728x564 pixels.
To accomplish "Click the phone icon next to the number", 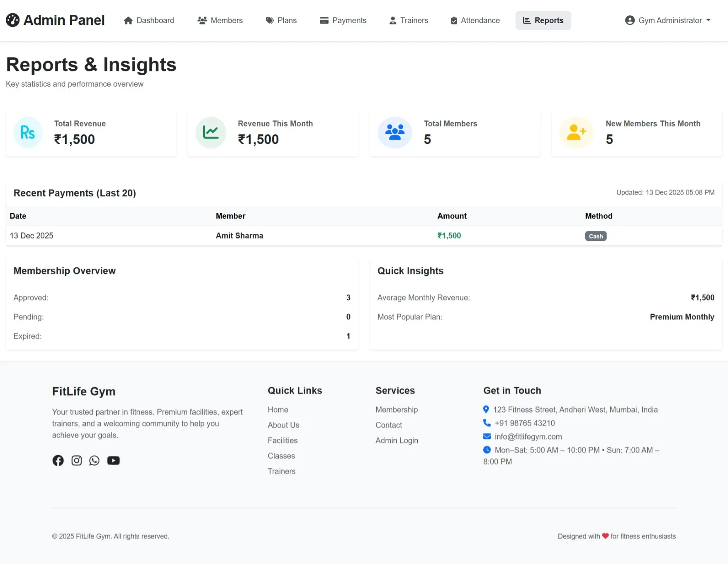I will (486, 423).
